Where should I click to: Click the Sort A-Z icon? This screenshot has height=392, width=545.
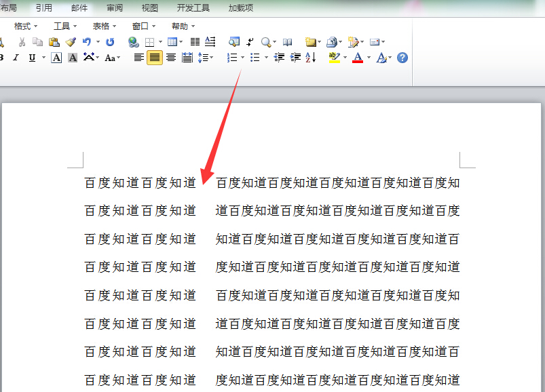(311, 58)
